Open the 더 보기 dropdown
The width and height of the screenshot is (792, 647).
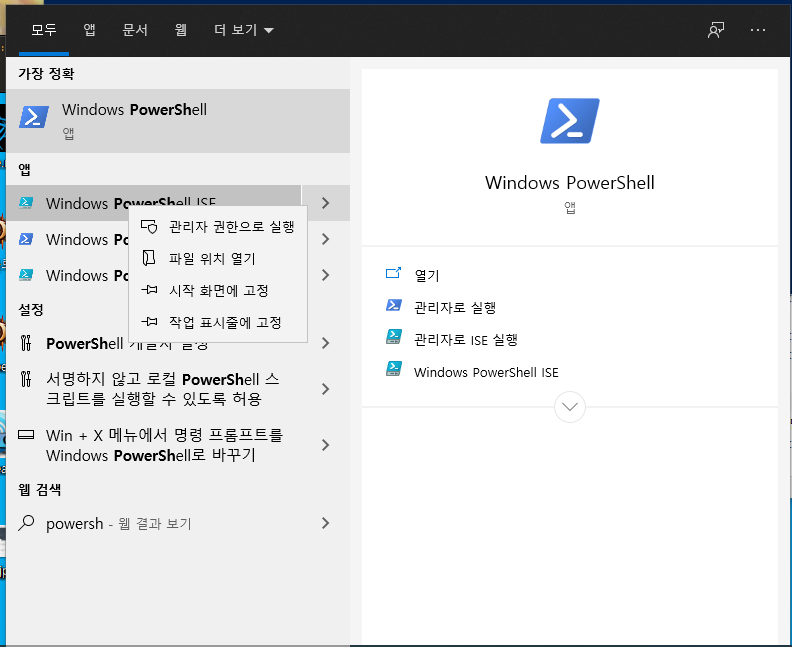(243, 30)
